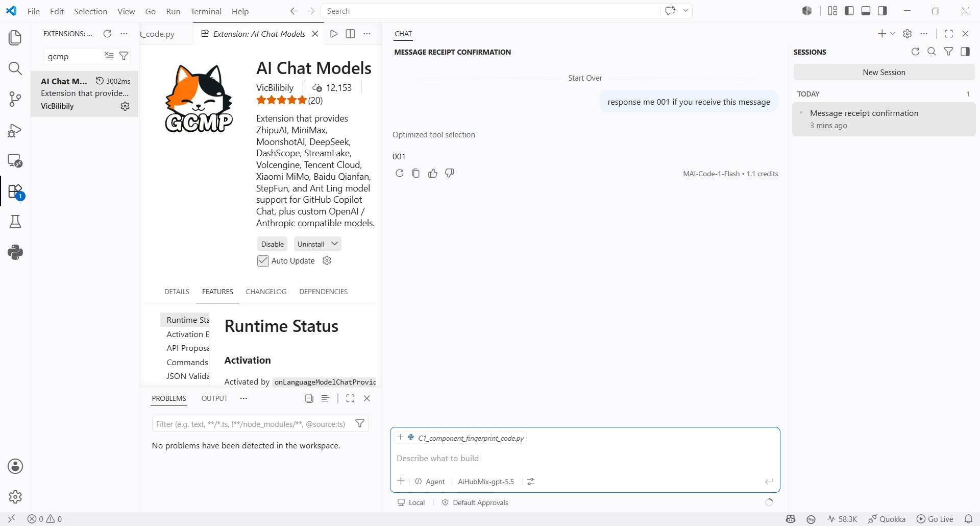This screenshot has height=526, width=980.
Task: Maximize the Problems panel size
Action: [350, 398]
